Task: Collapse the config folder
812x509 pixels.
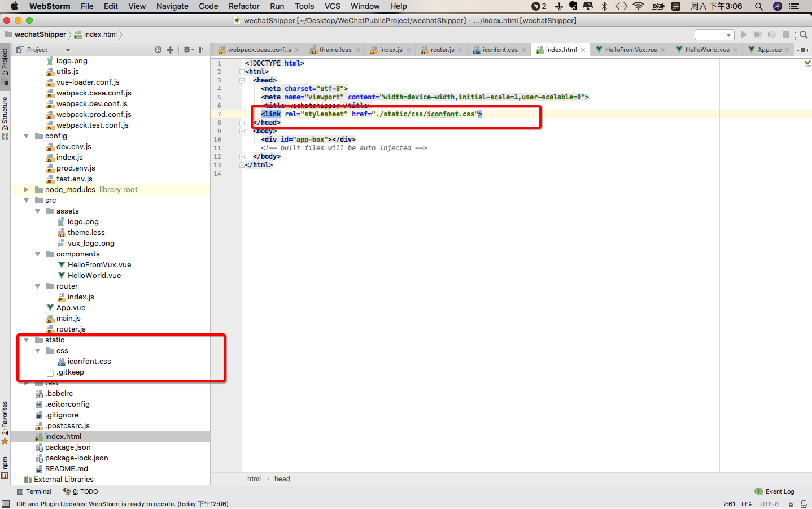Action: pos(26,136)
